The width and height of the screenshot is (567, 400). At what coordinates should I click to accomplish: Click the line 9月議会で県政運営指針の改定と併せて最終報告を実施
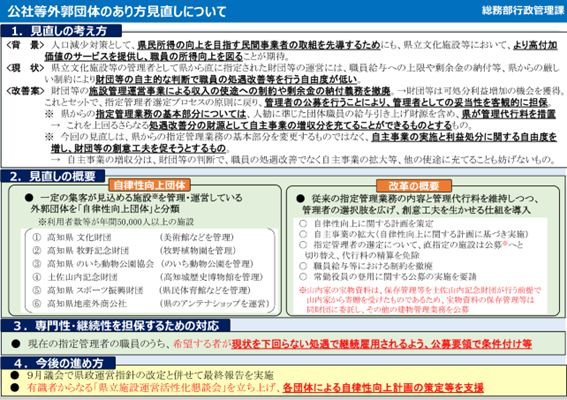pos(150,375)
